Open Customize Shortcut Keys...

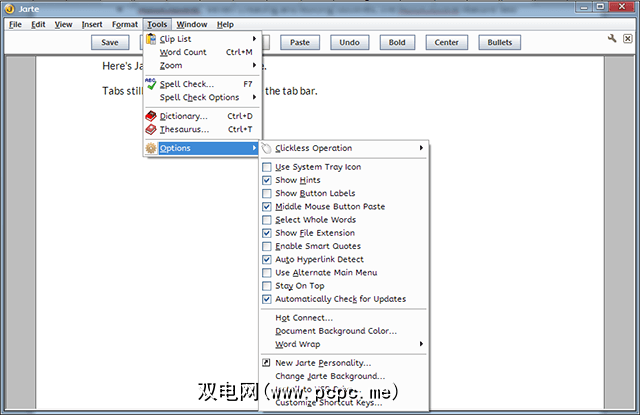pos(344,403)
